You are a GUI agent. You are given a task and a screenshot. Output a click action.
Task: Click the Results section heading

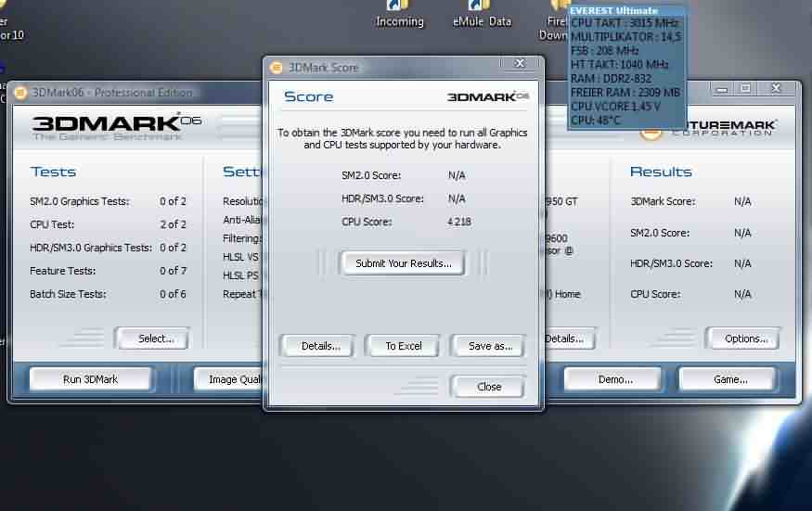coord(661,172)
